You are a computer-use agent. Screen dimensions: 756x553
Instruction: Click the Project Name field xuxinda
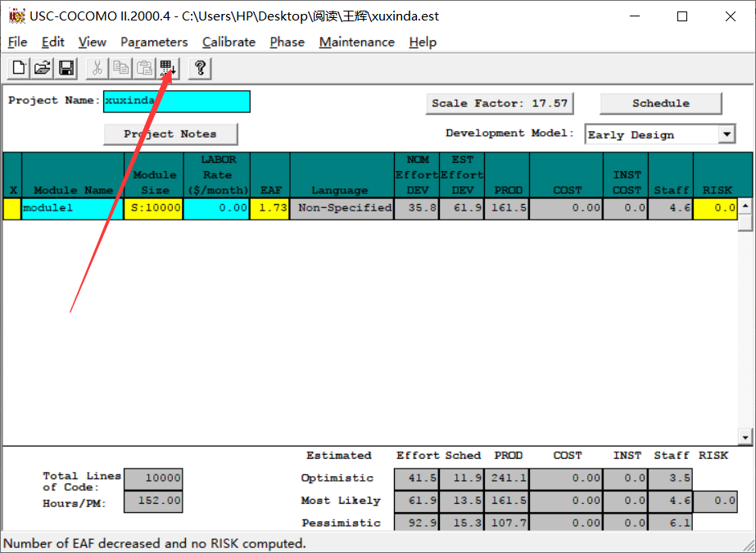point(176,102)
